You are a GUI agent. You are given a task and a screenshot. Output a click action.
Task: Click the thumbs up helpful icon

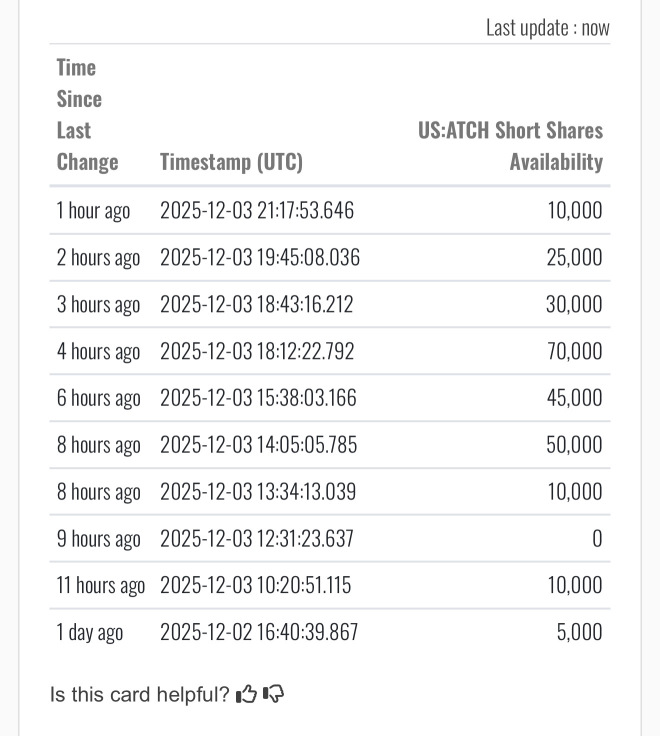246,694
